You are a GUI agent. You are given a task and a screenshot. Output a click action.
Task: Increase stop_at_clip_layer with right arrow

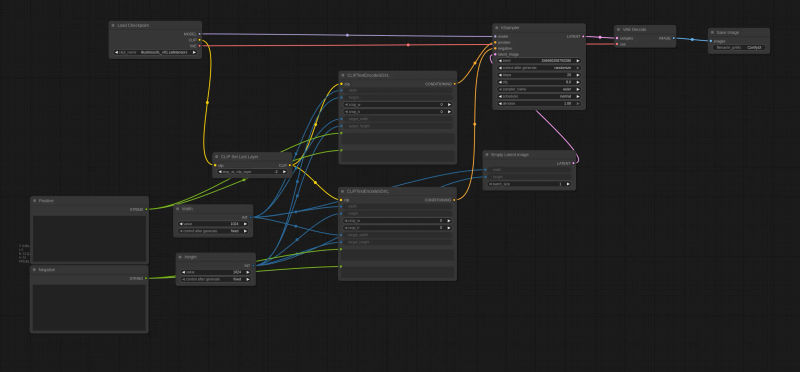point(285,171)
